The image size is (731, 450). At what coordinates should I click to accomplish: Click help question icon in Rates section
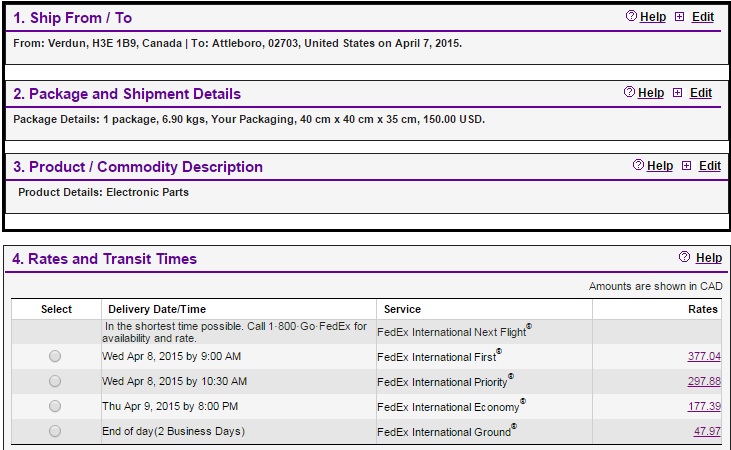(x=684, y=257)
